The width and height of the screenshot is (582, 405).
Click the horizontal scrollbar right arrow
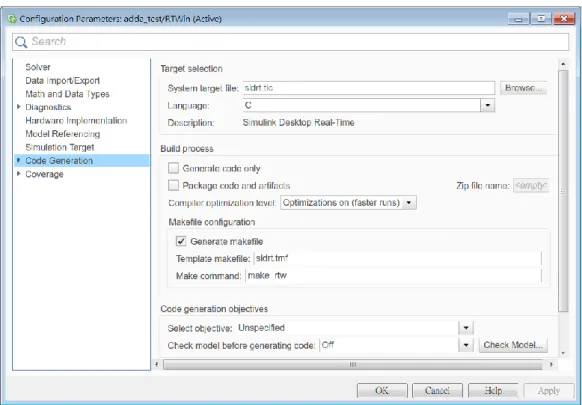[x=551, y=365]
